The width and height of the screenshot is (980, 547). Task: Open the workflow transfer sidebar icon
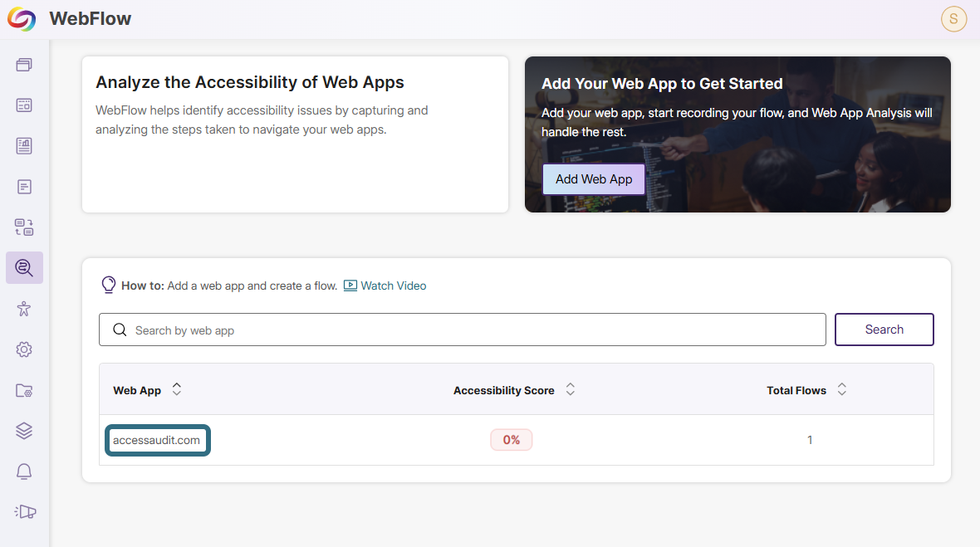(24, 227)
